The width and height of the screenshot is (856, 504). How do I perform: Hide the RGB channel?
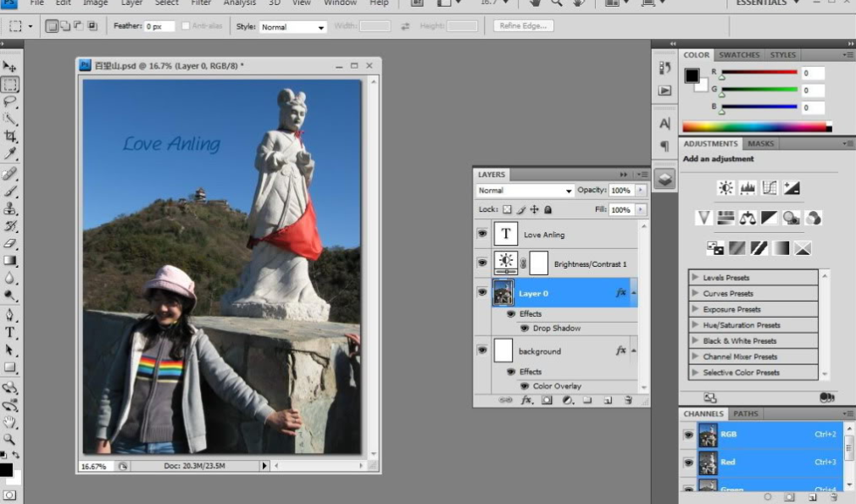point(688,435)
